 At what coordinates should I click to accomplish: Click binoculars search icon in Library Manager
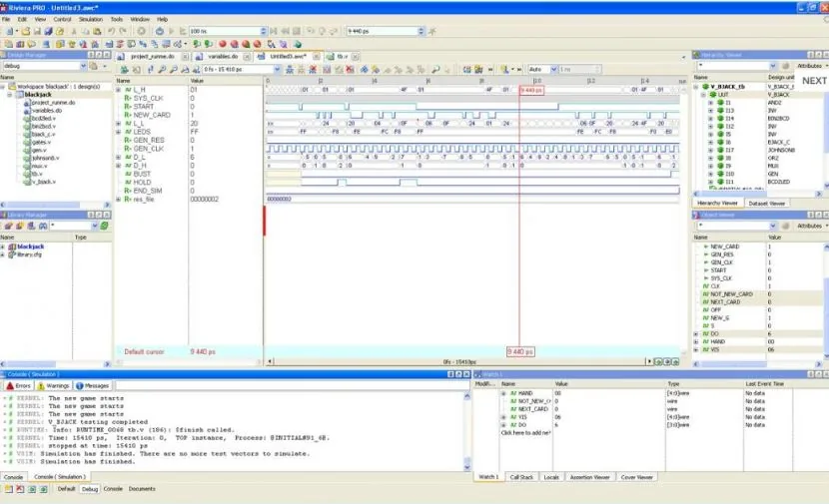(x=43, y=227)
